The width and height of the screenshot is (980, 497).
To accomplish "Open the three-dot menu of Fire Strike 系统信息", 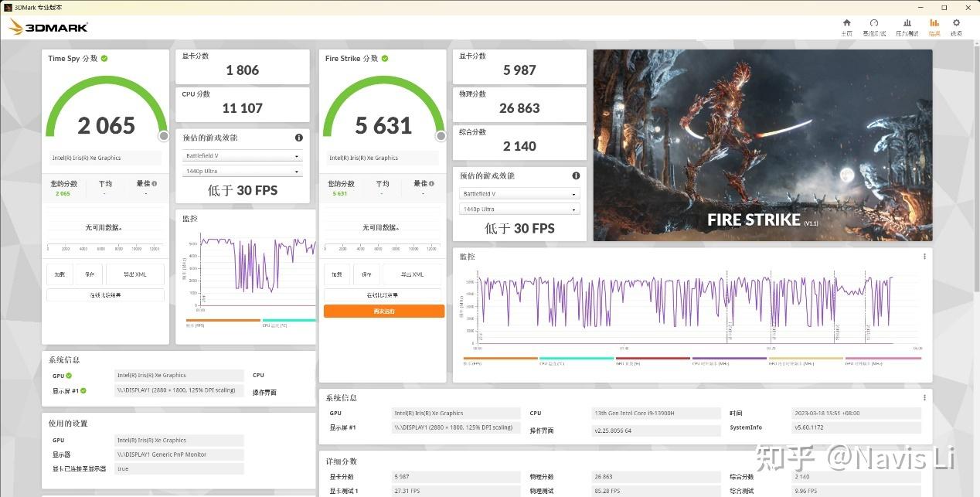I will click(x=924, y=398).
